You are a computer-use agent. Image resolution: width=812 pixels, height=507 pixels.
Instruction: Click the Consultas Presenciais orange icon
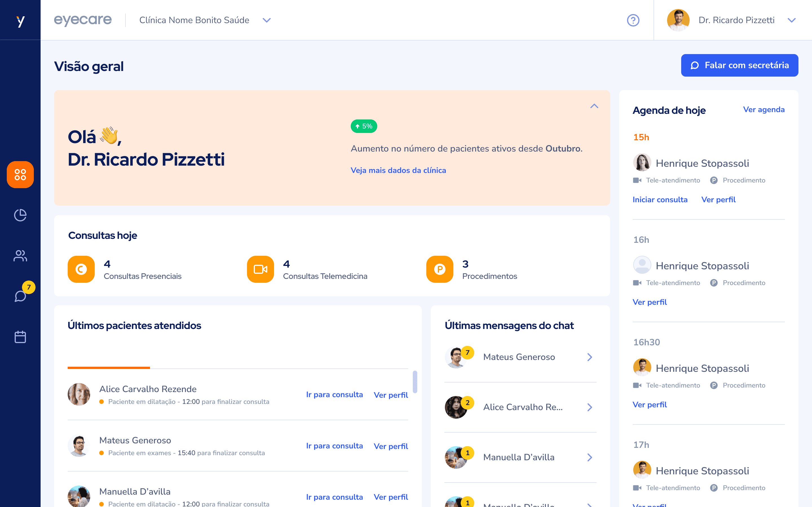pyautogui.click(x=81, y=269)
